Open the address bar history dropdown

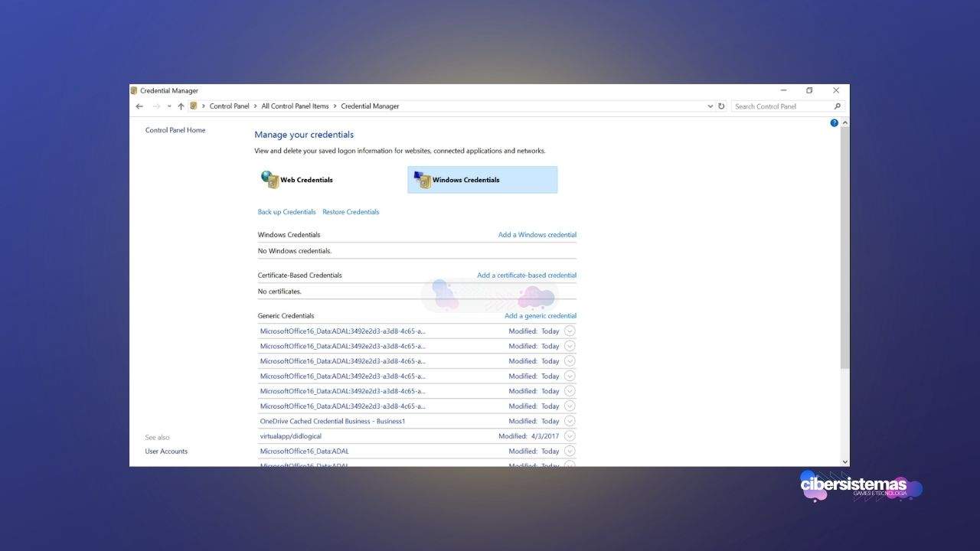pyautogui.click(x=710, y=106)
